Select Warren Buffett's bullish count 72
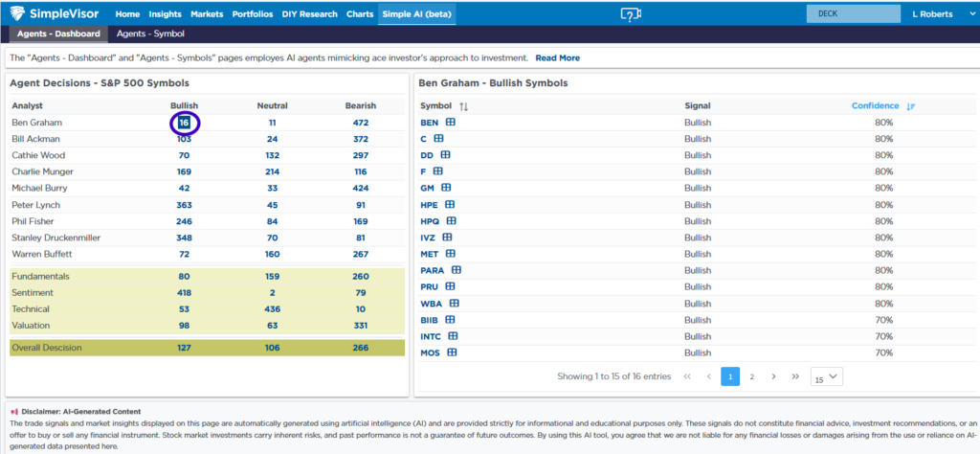Screen dimensions: 980x454 click(x=184, y=254)
